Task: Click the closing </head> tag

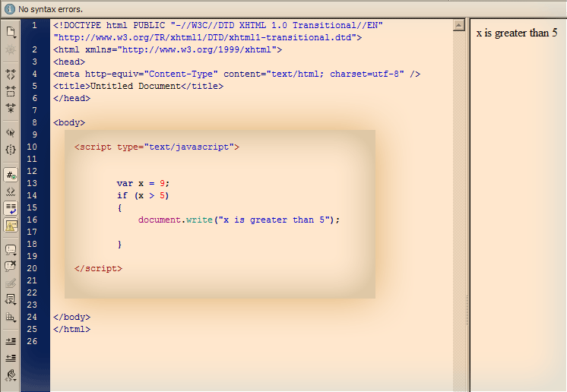Action: [71, 98]
